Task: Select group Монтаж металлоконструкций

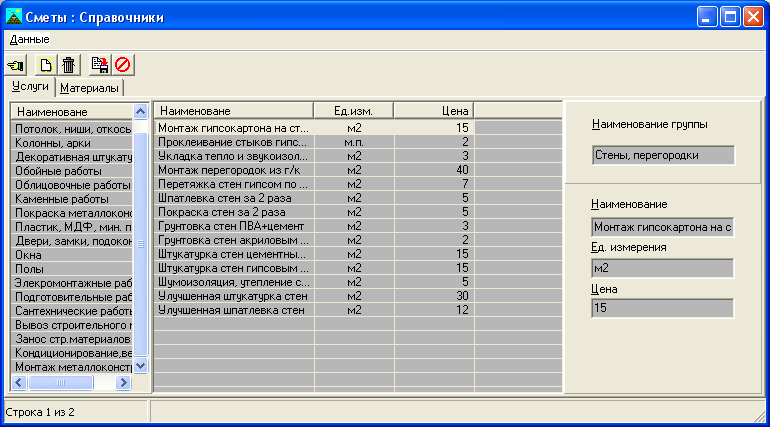Action: (72, 367)
